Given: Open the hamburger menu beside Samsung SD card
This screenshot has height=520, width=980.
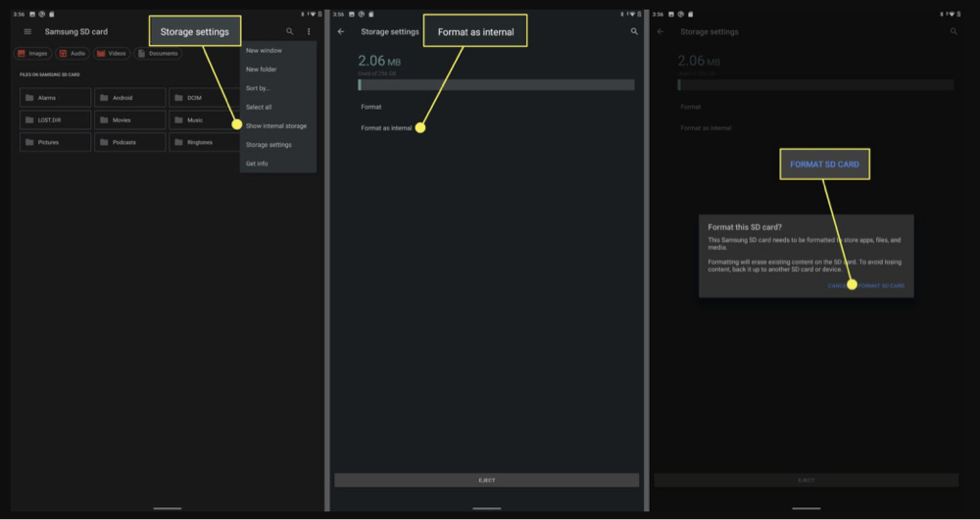Looking at the screenshot, I should click(x=27, y=32).
